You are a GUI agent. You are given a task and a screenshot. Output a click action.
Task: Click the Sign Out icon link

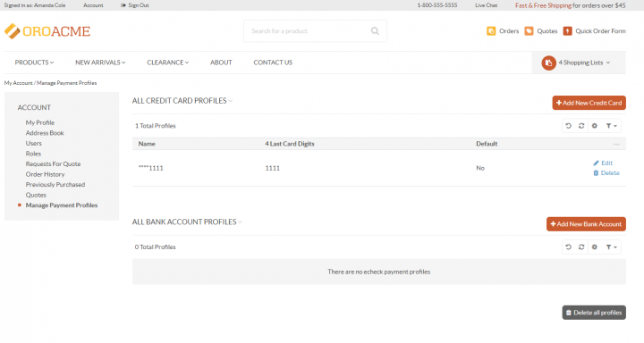click(x=135, y=5)
